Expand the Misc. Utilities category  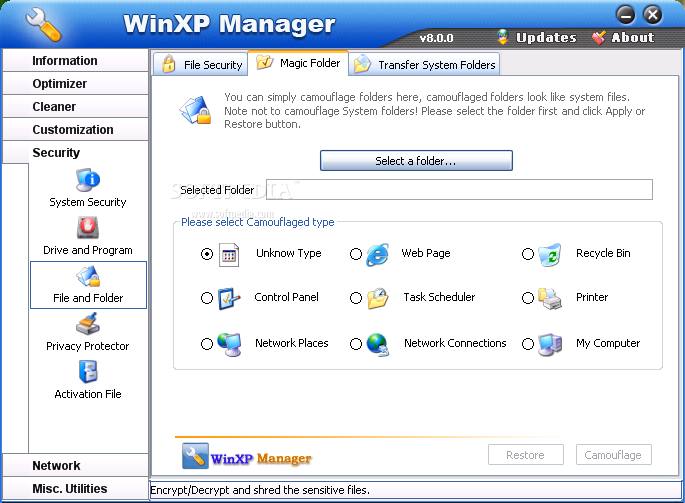[x=75, y=489]
